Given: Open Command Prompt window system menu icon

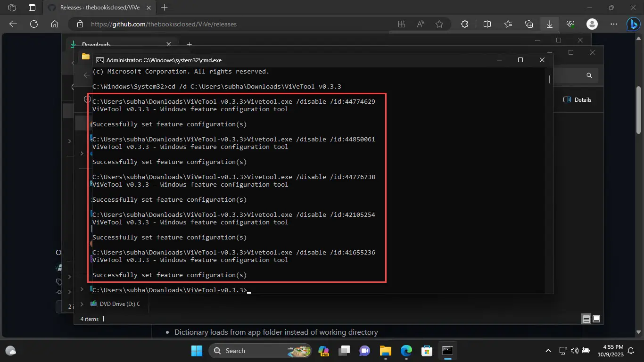Looking at the screenshot, I should [100, 60].
